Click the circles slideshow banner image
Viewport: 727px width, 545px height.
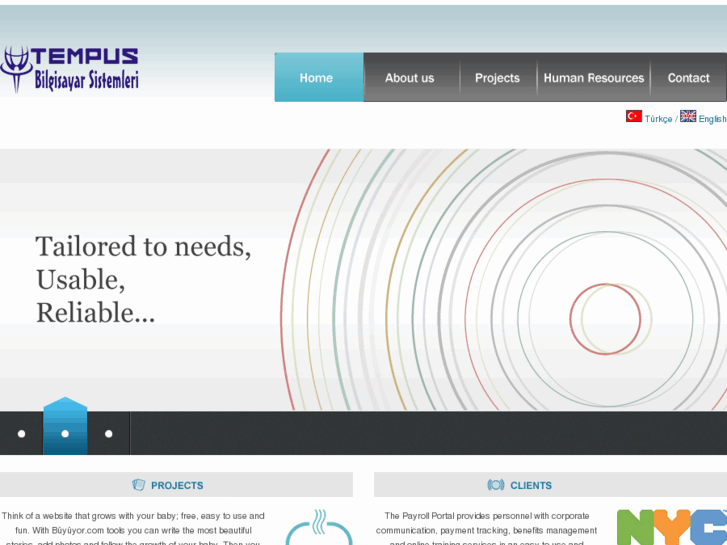364,280
